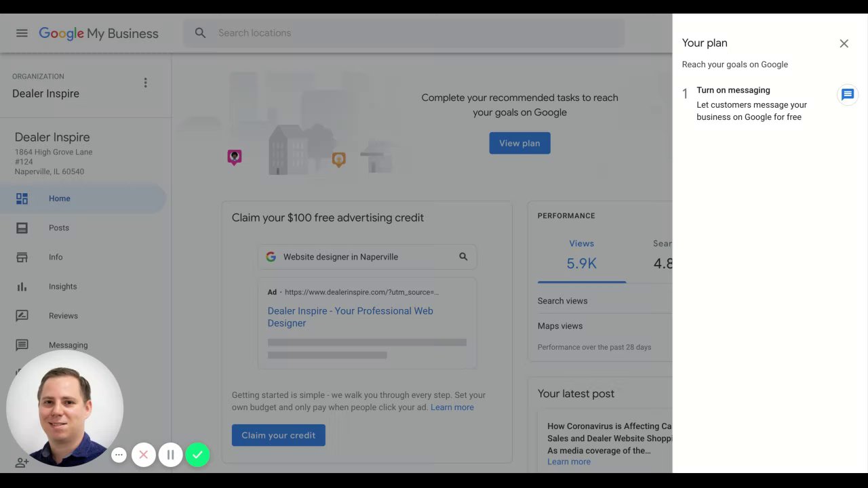Close the Your plan panel
868x488 pixels.
[844, 43]
